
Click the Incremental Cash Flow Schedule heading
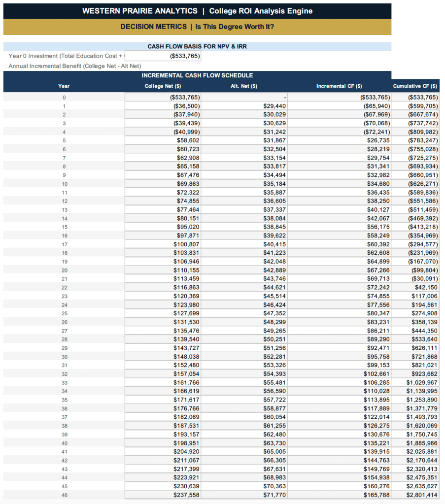(x=197, y=75)
